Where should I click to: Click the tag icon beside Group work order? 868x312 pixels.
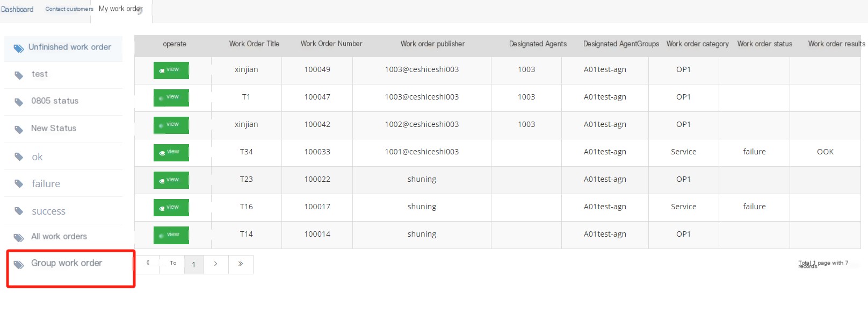(19, 265)
